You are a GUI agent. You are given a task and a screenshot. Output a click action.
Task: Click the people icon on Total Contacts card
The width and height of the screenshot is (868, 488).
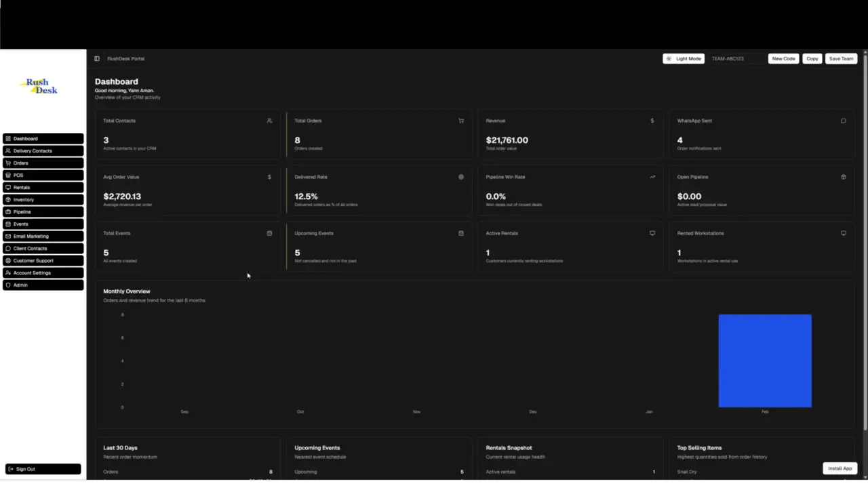tap(269, 121)
